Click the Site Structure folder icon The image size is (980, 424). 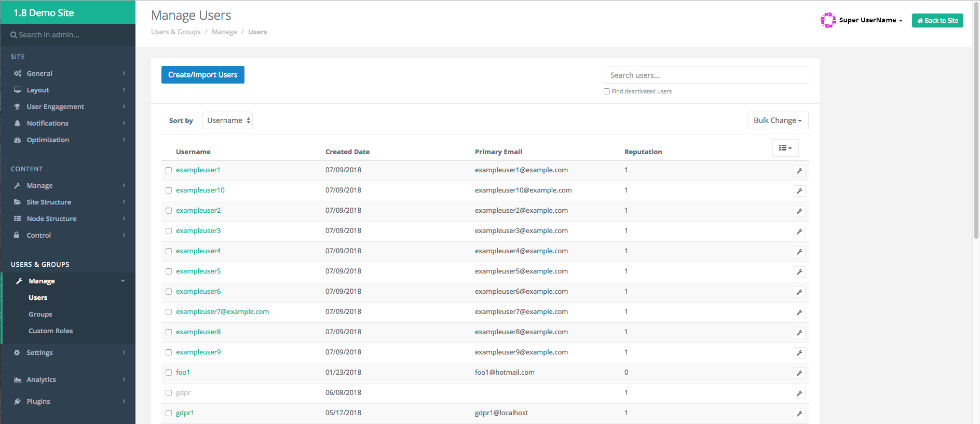coord(18,202)
